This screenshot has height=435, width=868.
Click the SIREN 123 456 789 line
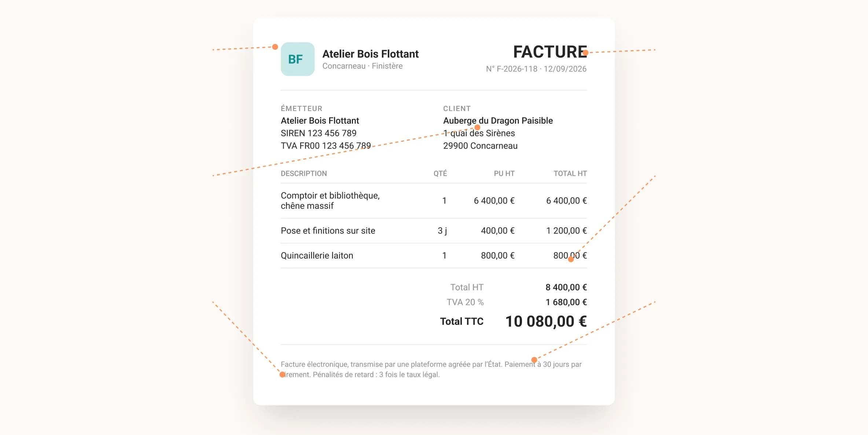pos(319,133)
